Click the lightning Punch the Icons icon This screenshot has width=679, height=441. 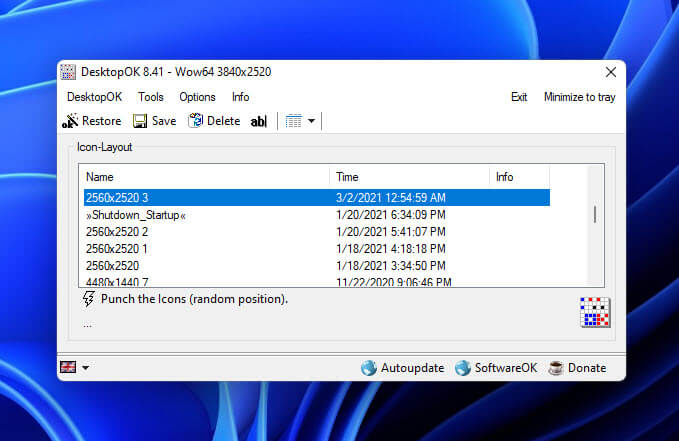tap(88, 299)
